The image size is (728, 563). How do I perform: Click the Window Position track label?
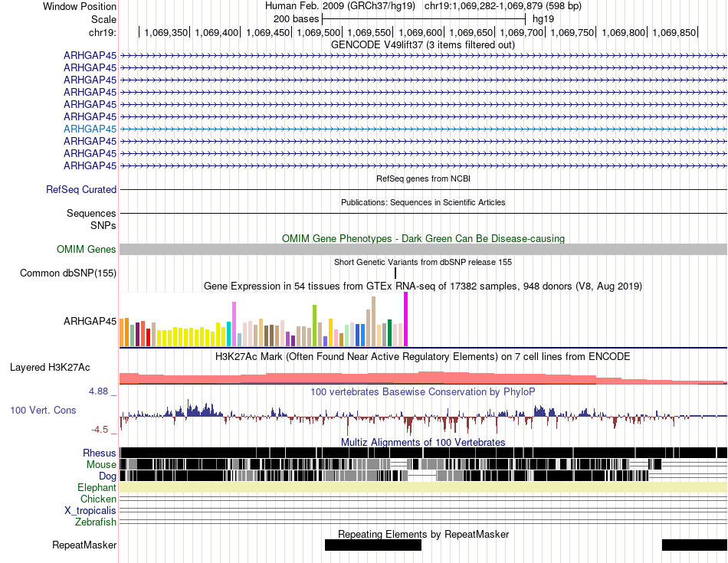(80, 6)
